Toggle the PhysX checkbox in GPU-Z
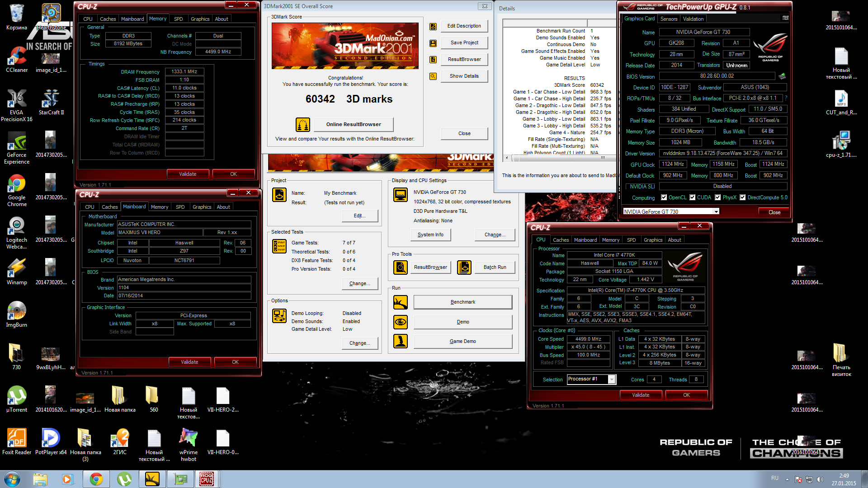 click(x=718, y=197)
